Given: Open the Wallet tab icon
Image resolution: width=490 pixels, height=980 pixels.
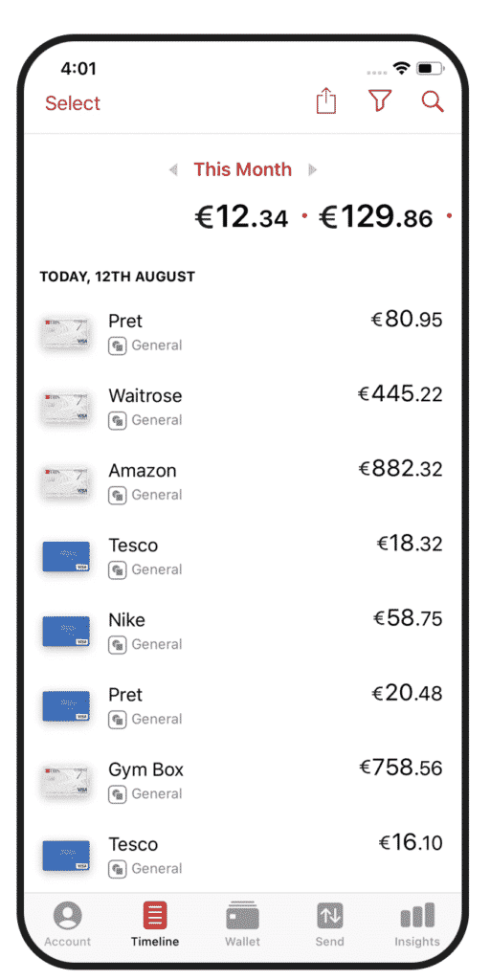Looking at the screenshot, I should pos(242,916).
